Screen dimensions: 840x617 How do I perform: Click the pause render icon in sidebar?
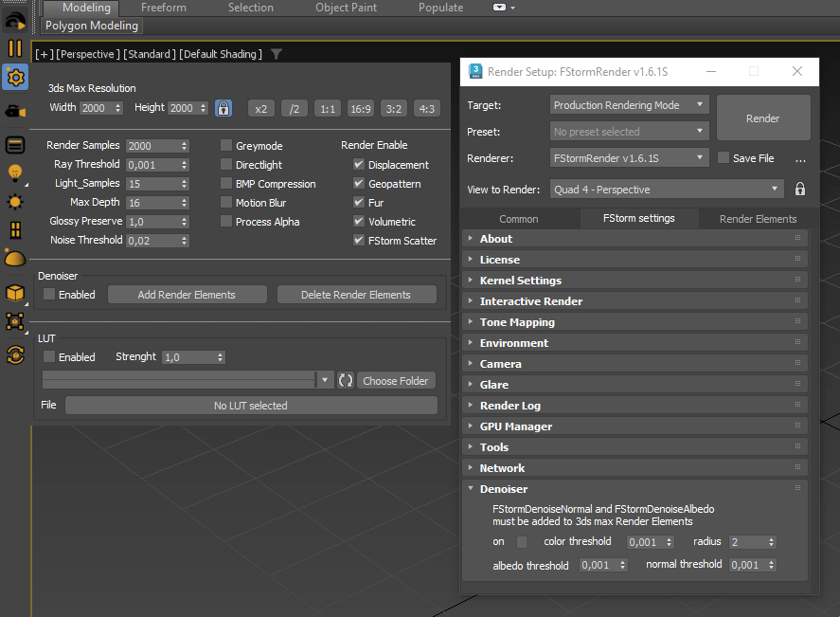pyautogui.click(x=15, y=48)
